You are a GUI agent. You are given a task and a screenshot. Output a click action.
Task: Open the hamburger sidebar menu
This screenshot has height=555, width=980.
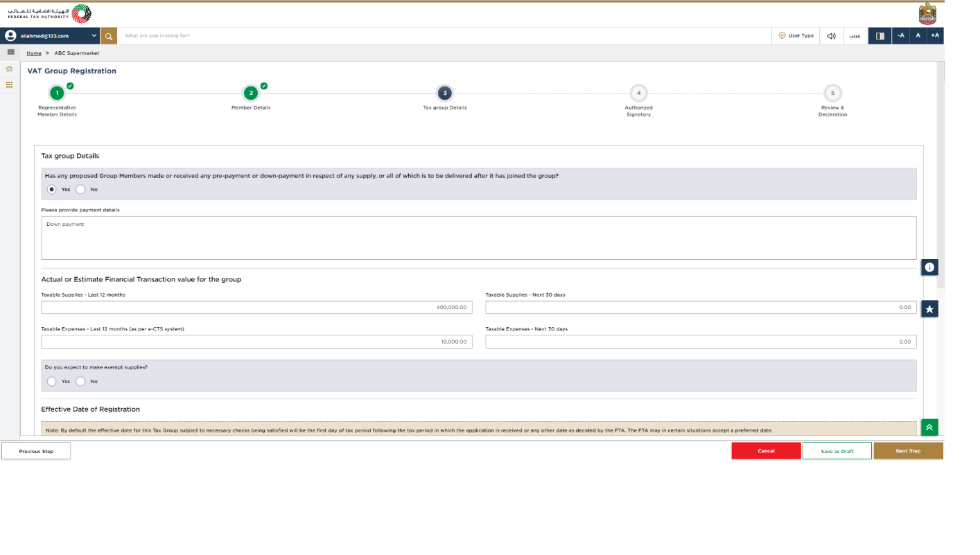(10, 53)
